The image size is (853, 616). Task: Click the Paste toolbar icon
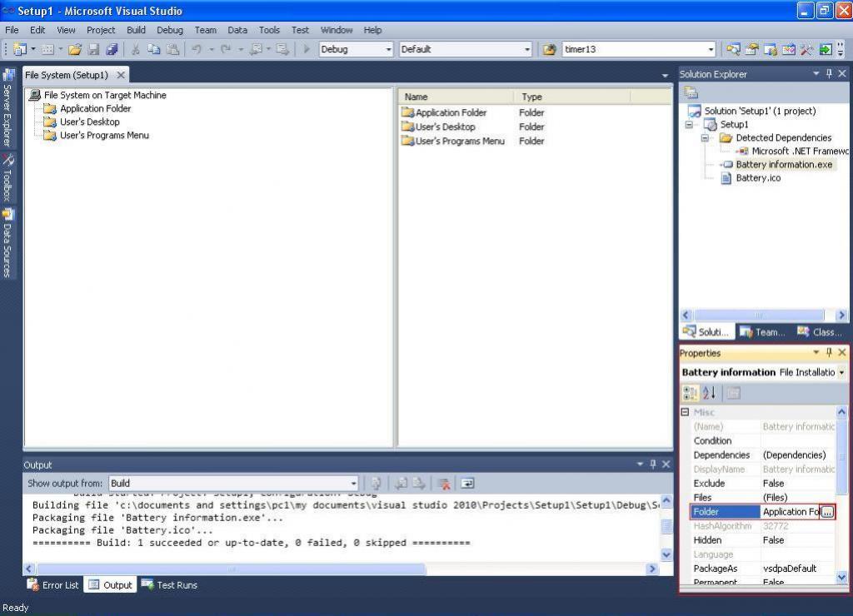[x=172, y=49]
